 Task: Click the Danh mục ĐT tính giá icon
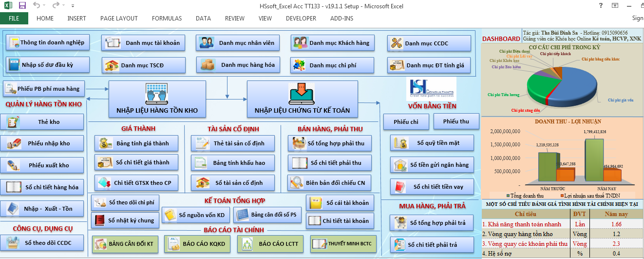[398, 65]
